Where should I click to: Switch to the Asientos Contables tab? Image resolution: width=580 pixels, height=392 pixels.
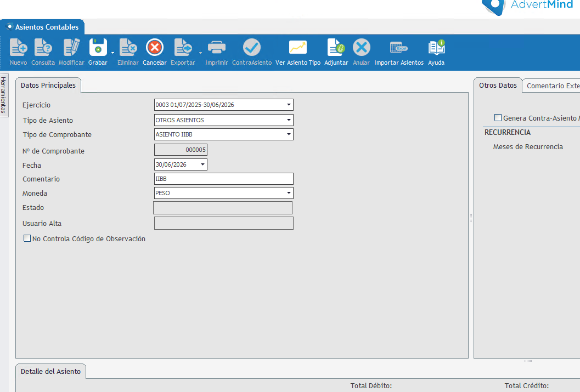coord(42,27)
